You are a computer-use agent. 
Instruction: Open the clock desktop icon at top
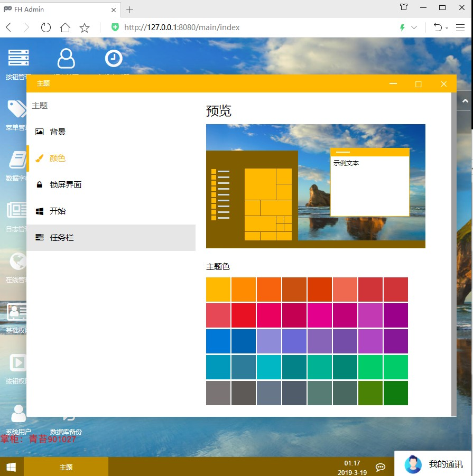click(x=114, y=58)
